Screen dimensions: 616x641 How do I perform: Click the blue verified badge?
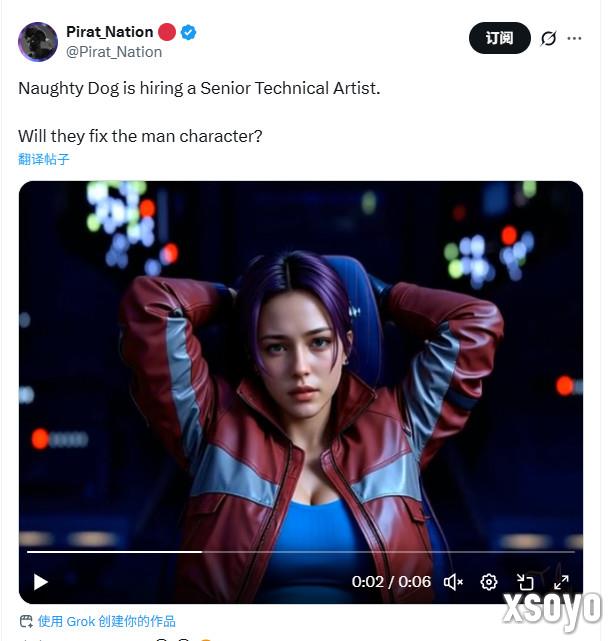pos(188,32)
